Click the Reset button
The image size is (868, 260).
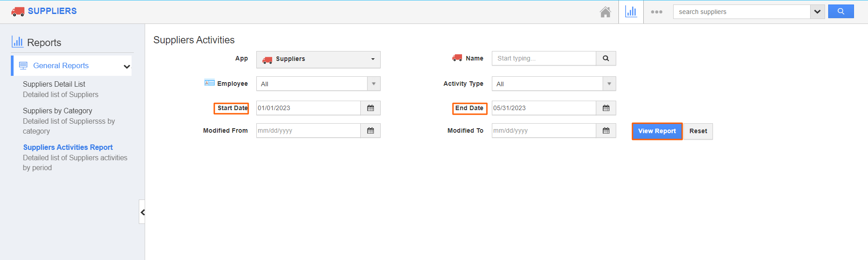[698, 131]
